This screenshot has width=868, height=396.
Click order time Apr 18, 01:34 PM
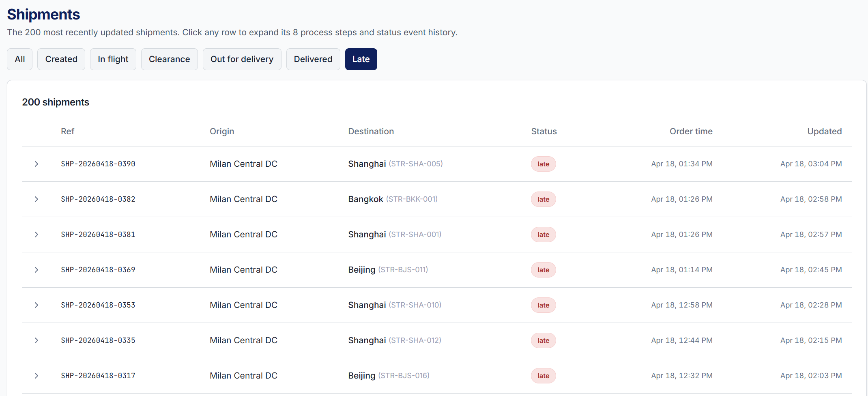pos(682,164)
